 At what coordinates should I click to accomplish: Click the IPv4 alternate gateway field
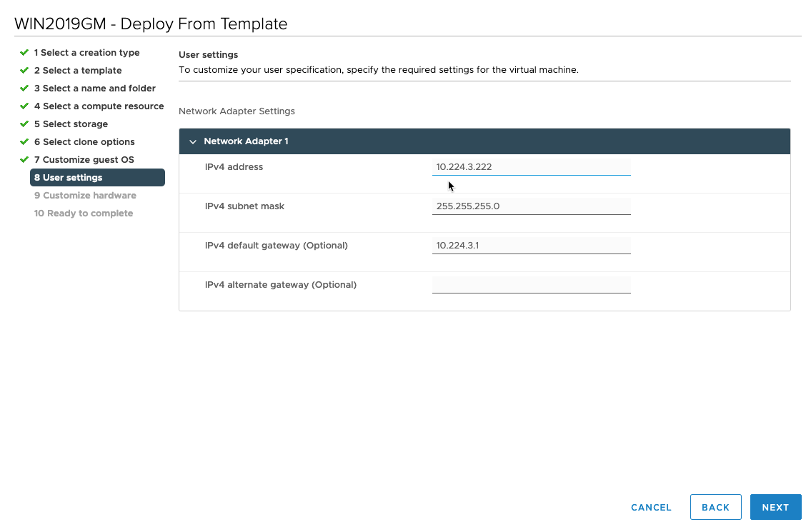(531, 284)
